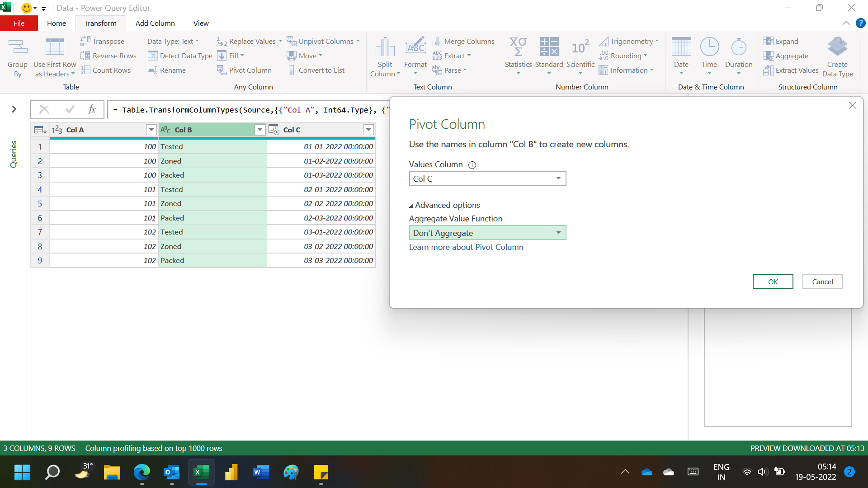
Task: Click the Values Column info icon
Action: pos(472,165)
